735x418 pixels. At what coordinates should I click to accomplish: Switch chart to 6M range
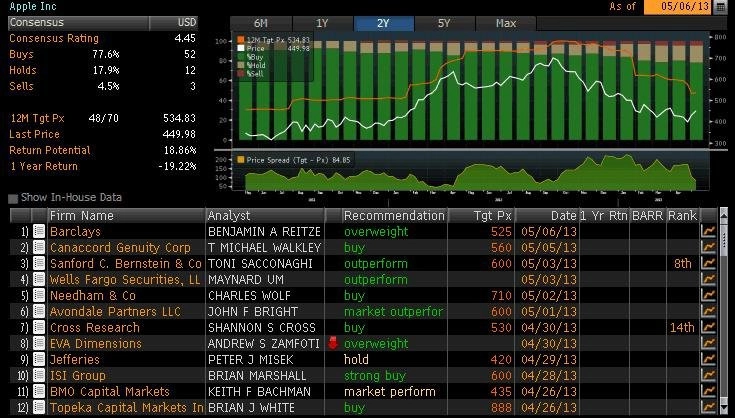[x=261, y=23]
